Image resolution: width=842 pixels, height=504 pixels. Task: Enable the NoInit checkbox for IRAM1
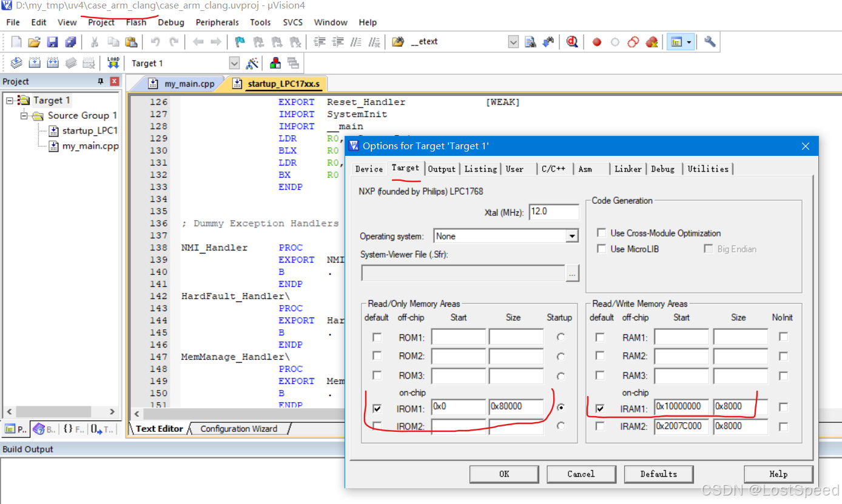pos(784,407)
